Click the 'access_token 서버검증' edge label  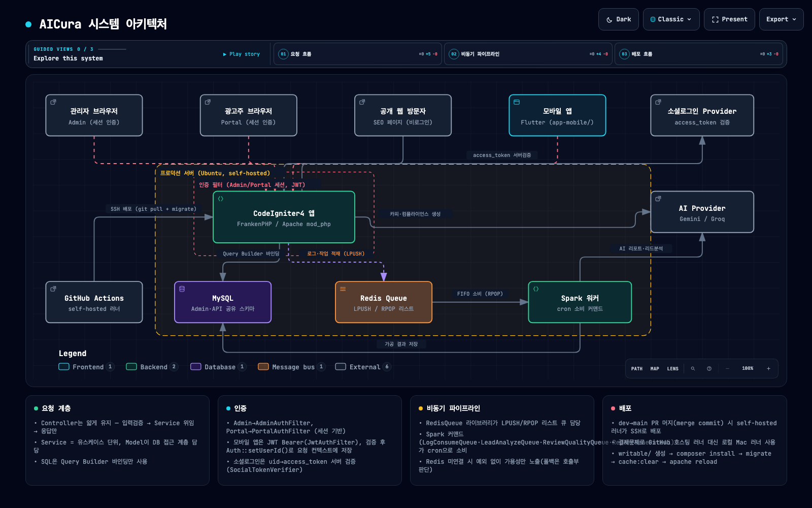502,155
